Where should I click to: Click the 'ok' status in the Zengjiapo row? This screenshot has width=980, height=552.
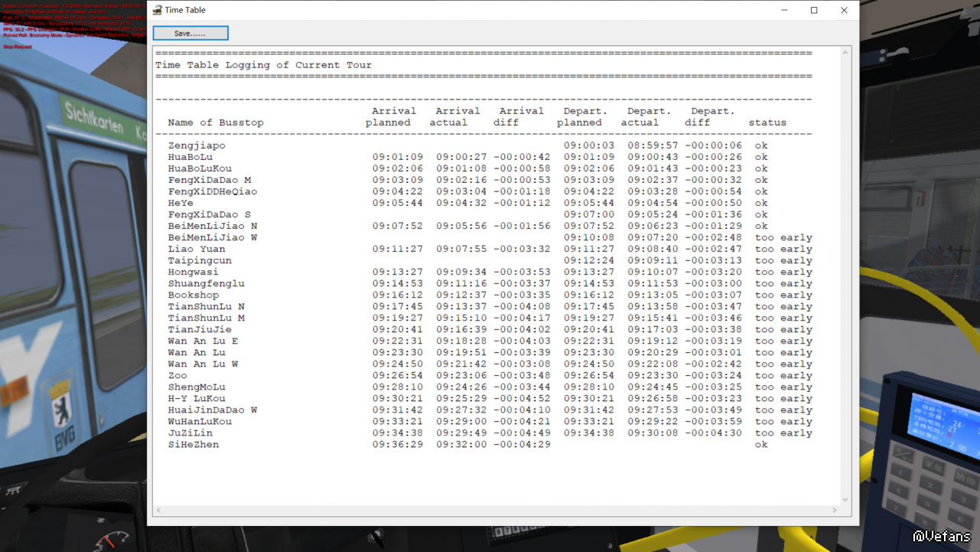[x=761, y=145]
